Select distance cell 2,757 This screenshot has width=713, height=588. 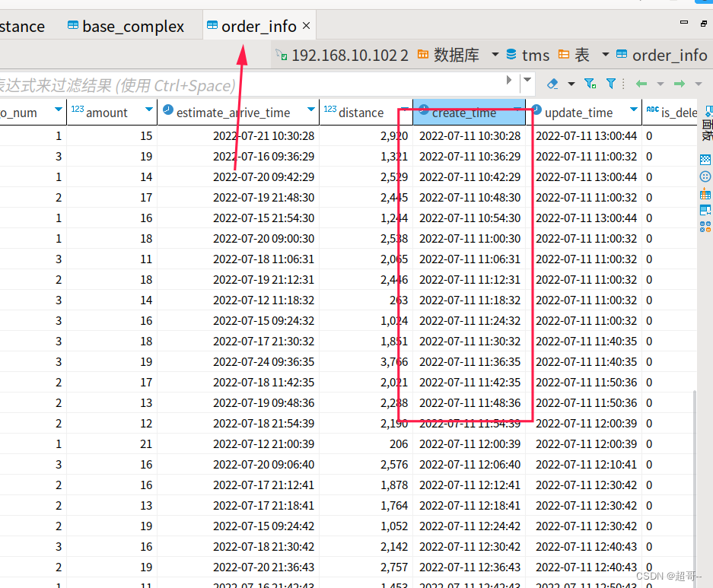pos(366,567)
